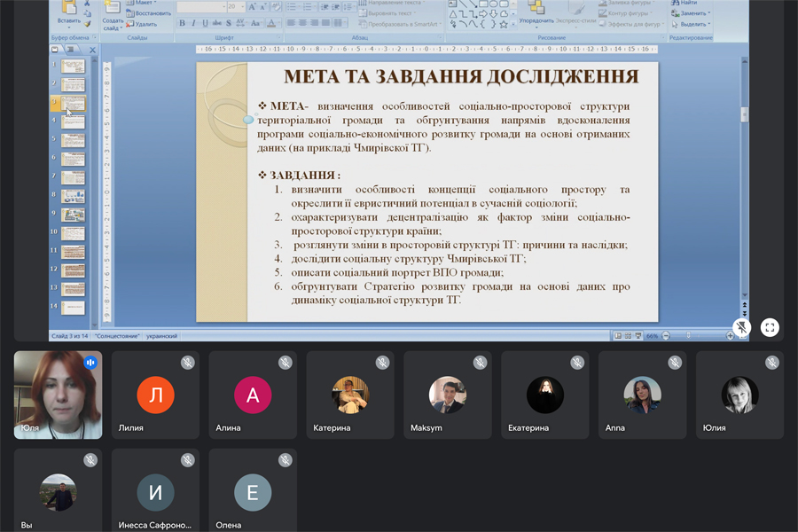This screenshot has height=532, width=798.
Task: Click the Восстановить reset button
Action: tap(149, 13)
